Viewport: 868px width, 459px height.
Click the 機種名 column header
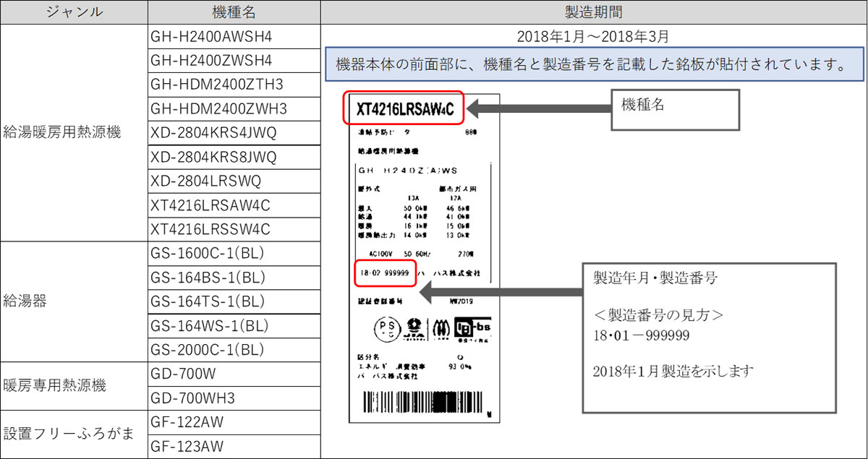[x=234, y=12]
